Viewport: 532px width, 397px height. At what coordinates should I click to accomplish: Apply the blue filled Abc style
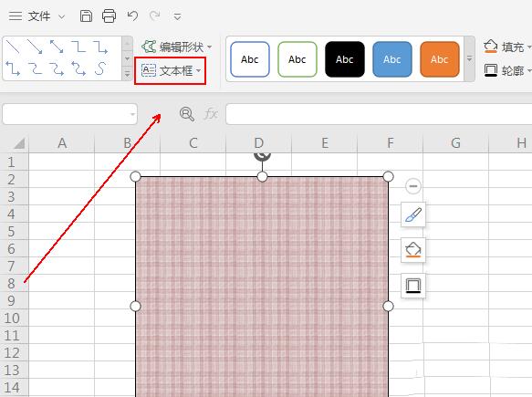coord(392,59)
